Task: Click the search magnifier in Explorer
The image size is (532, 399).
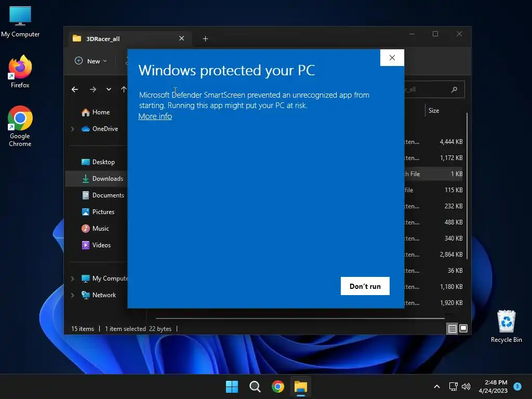Action: [454, 89]
